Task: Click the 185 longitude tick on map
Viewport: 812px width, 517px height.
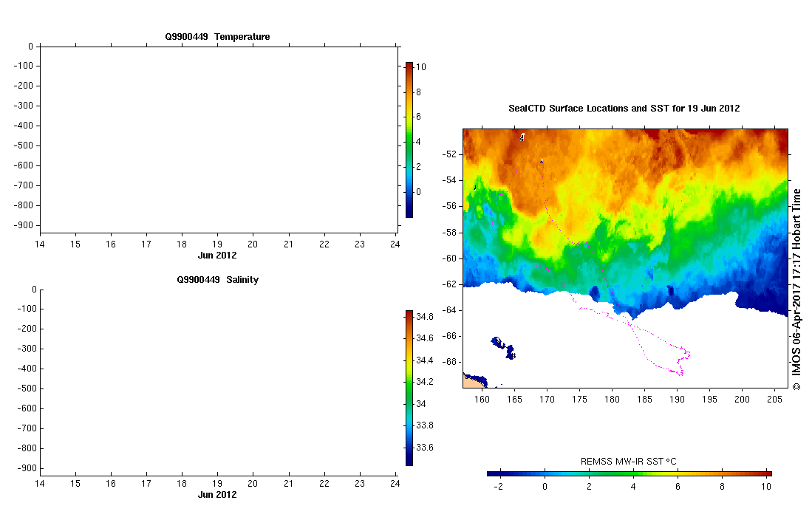Action: (644, 399)
